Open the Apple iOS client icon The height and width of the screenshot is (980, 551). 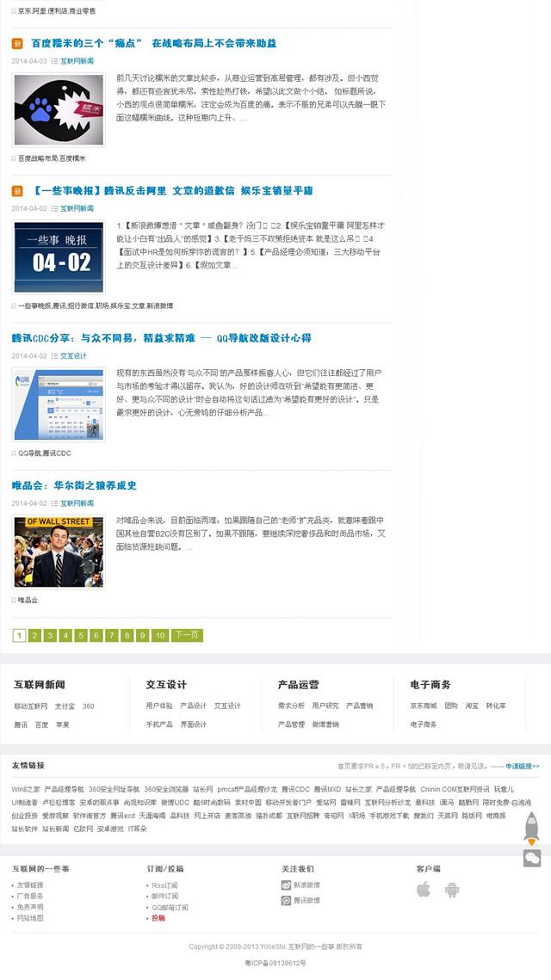pos(424,890)
